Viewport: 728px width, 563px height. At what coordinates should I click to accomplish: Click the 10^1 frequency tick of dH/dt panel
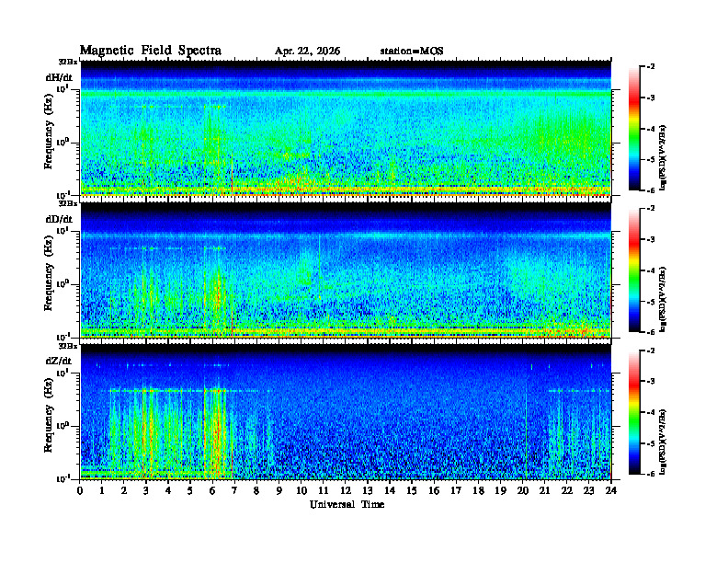[x=63, y=88]
